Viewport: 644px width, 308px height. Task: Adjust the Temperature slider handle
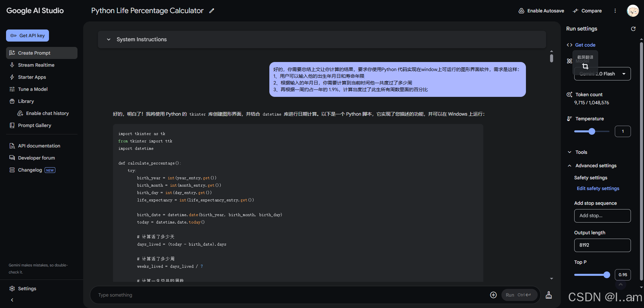click(x=592, y=131)
